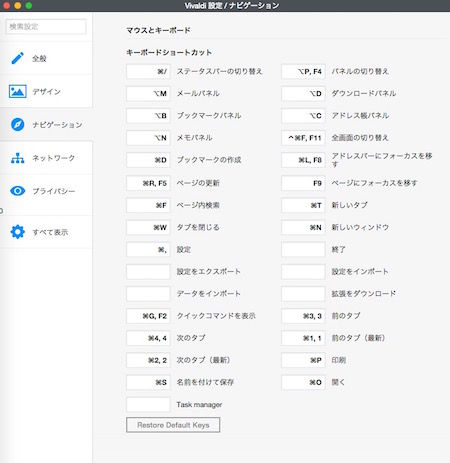The width and height of the screenshot is (450, 463).
Task: Click the Task manager label
Action: point(199,405)
